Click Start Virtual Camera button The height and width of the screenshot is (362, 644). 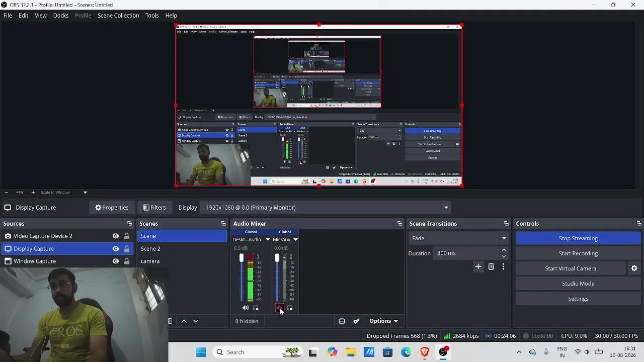point(571,268)
